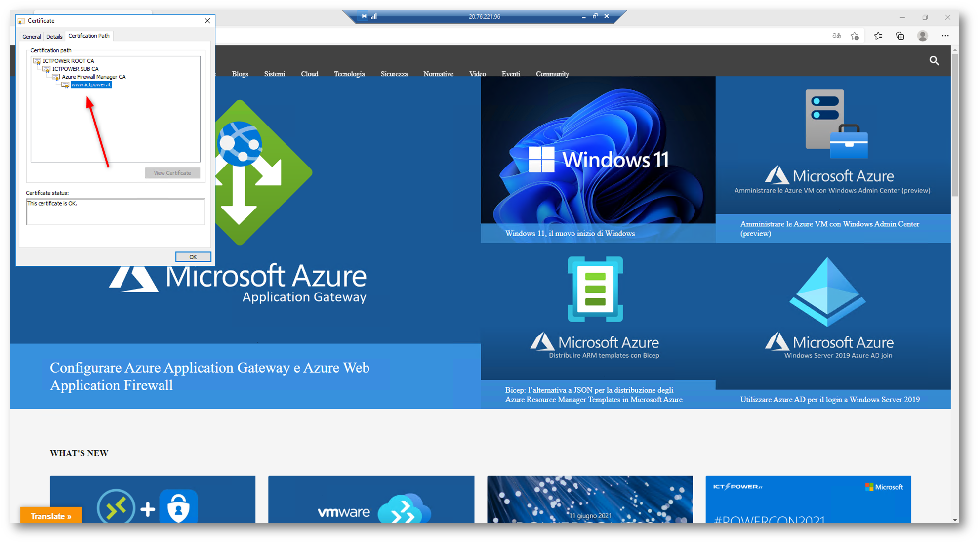Screen dimensions: 980x544
Task: Add this page to favorites star icon
Action: tap(855, 36)
